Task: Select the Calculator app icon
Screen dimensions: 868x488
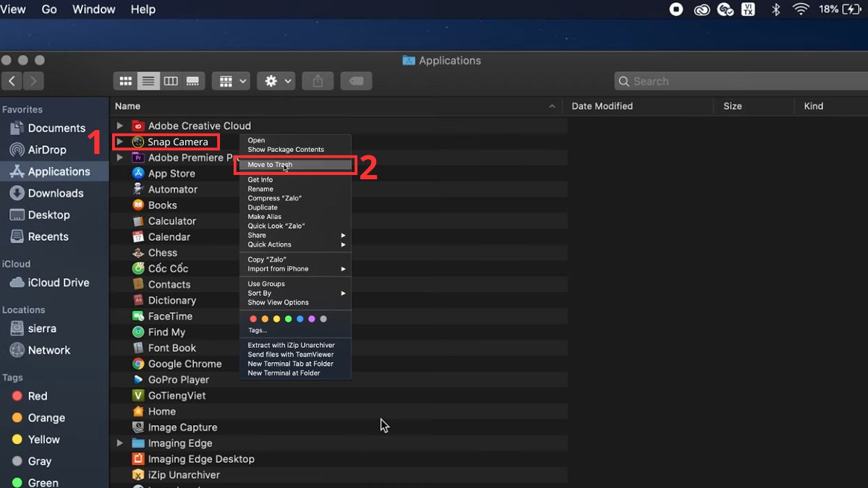Action: 138,221
